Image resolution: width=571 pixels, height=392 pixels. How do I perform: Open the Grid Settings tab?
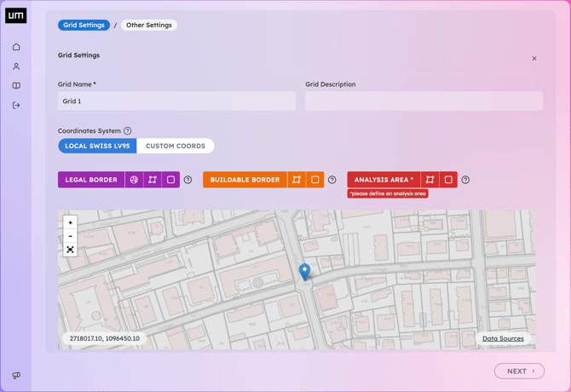point(84,25)
